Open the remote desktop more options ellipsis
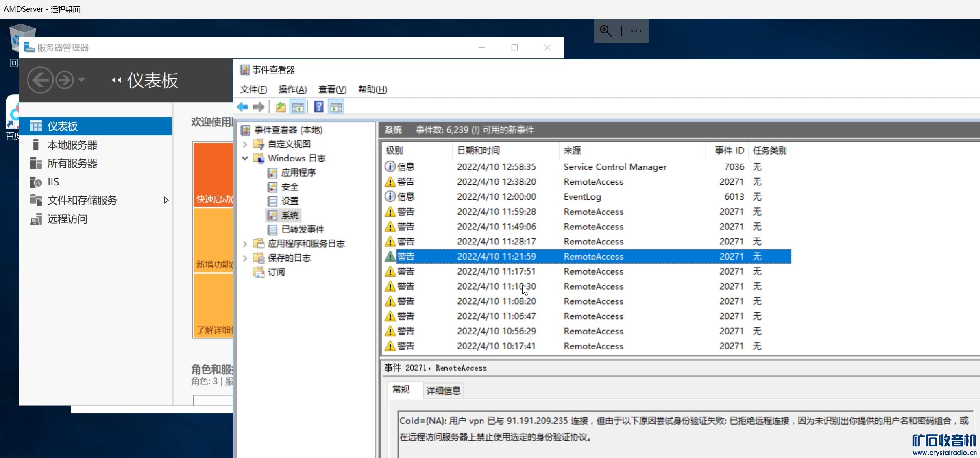 click(x=636, y=31)
